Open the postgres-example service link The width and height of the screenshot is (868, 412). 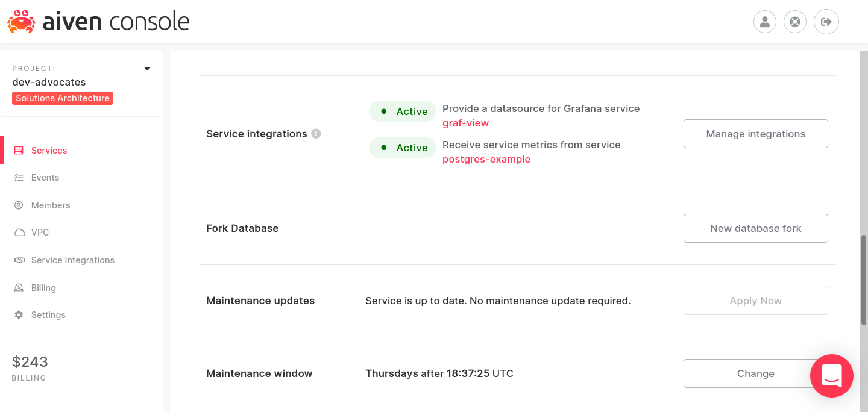[486, 159]
